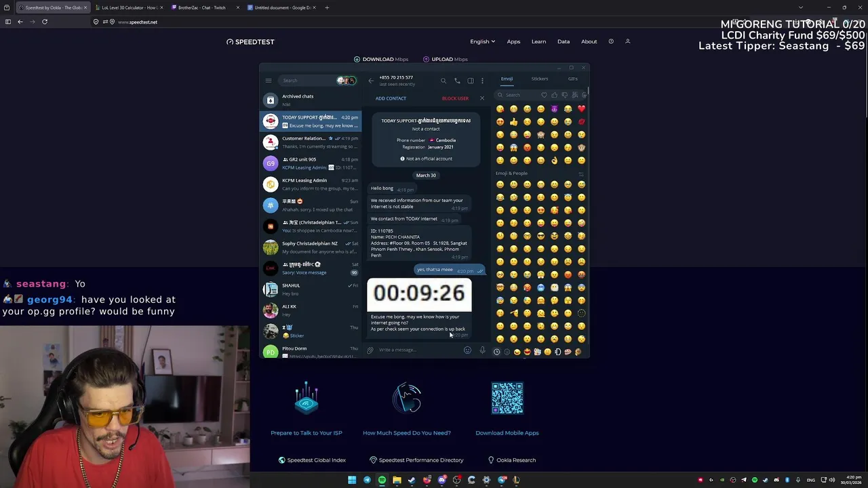Open ALI KK chat
This screenshot has height=488, width=868.
tap(311, 310)
